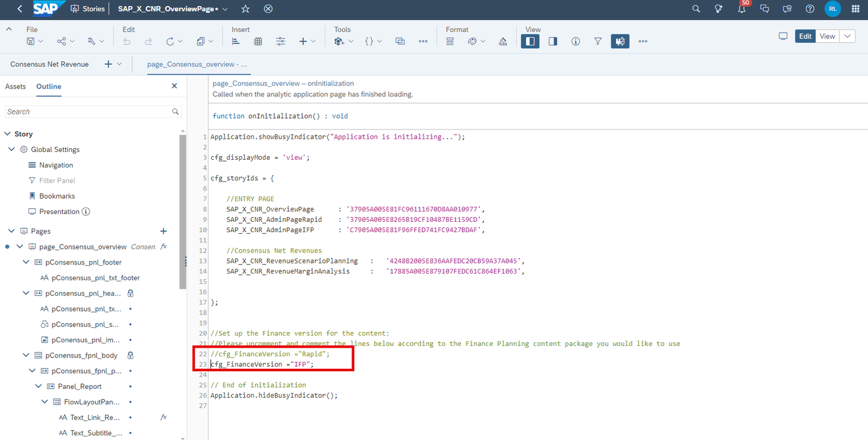
Task: Add a page with the Pages plus icon
Action: (163, 231)
